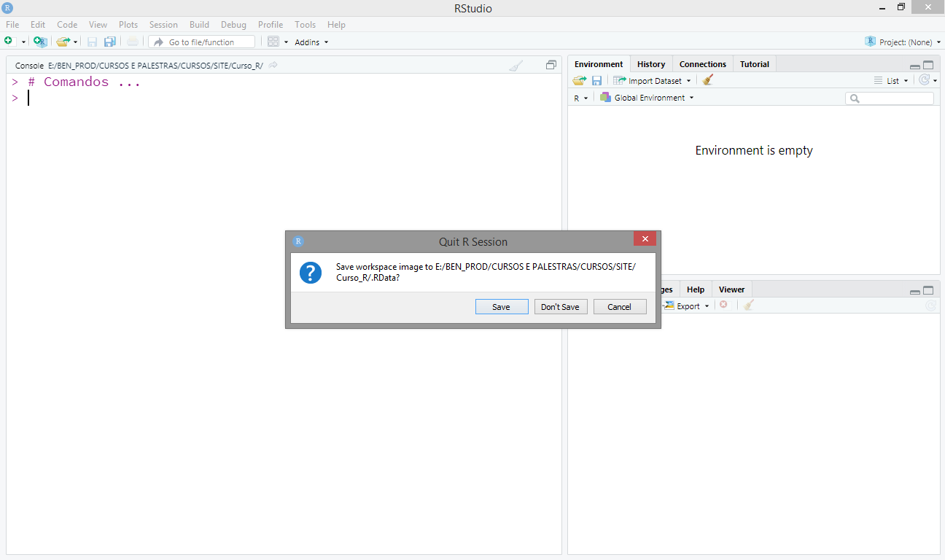Screen dimensions: 945x560
Task: Click the Save All documents icon
Action: (x=110, y=42)
